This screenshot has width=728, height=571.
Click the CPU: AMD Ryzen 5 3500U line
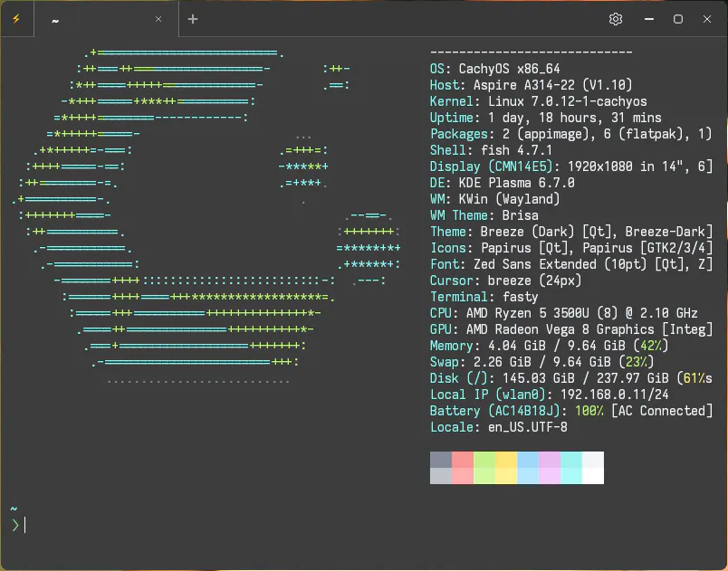tap(563, 313)
